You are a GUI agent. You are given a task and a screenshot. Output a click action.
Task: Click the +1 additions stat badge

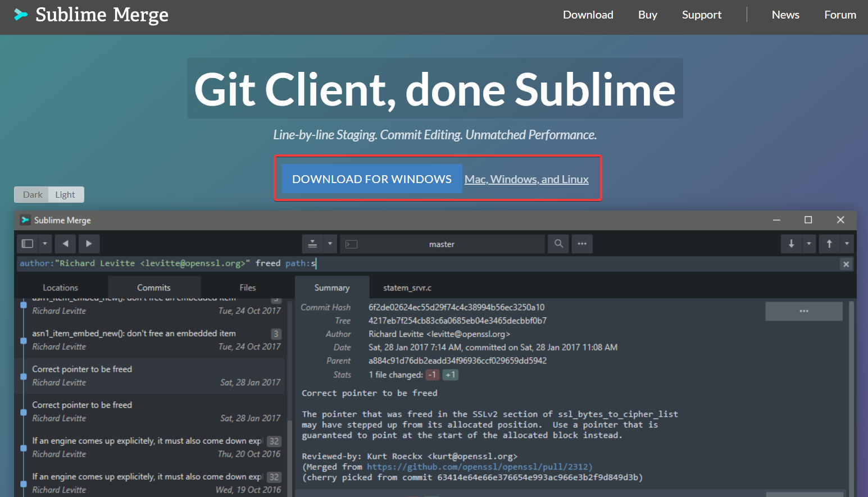[451, 375]
